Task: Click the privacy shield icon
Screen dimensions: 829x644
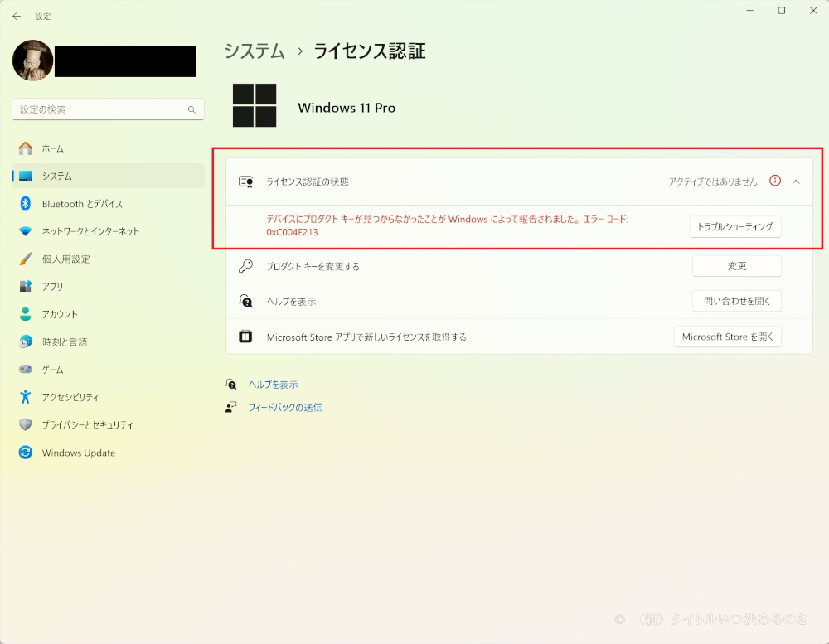Action: pyautogui.click(x=26, y=424)
